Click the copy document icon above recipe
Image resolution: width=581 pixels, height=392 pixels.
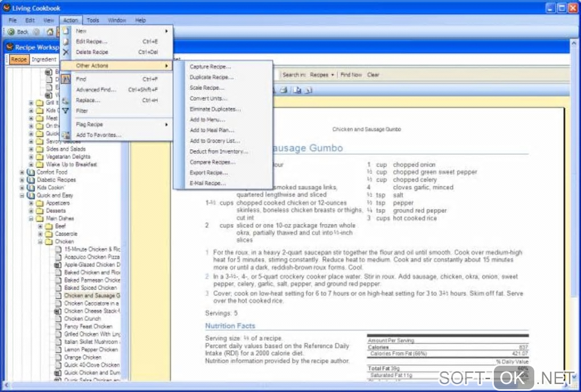coord(297,90)
